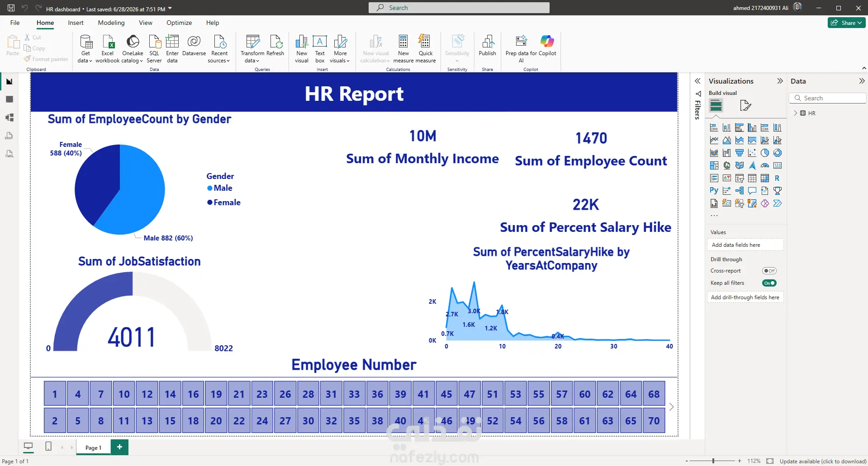The height and width of the screenshot is (466, 868).
Task: Insert a Text box
Action: (x=320, y=48)
